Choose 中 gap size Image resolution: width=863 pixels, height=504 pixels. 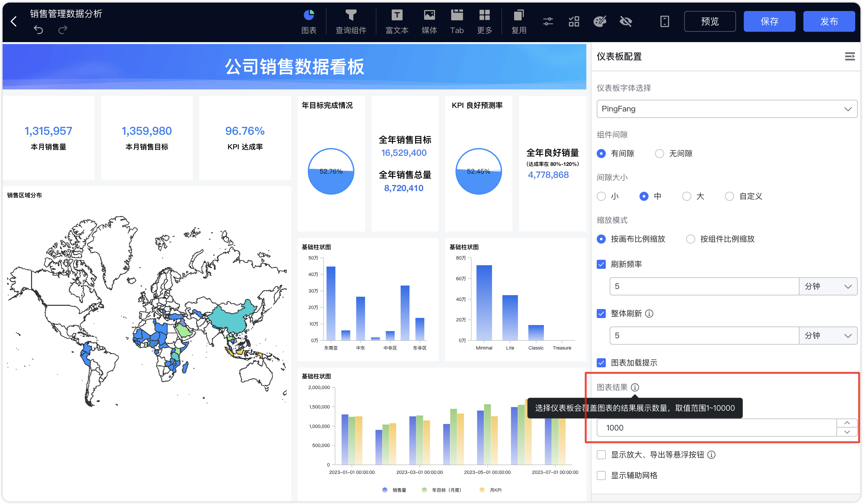644,196
